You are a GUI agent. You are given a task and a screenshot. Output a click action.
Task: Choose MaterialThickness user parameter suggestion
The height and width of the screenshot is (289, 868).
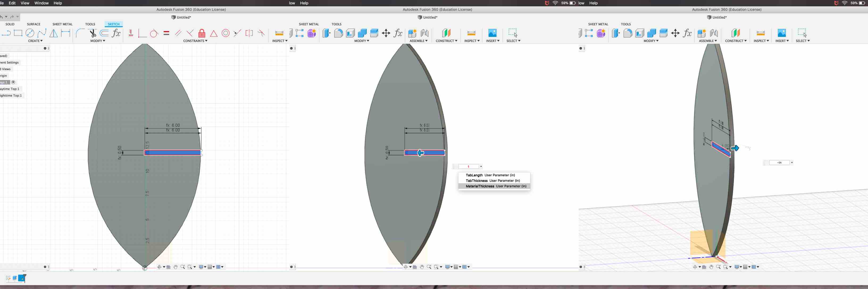(494, 186)
